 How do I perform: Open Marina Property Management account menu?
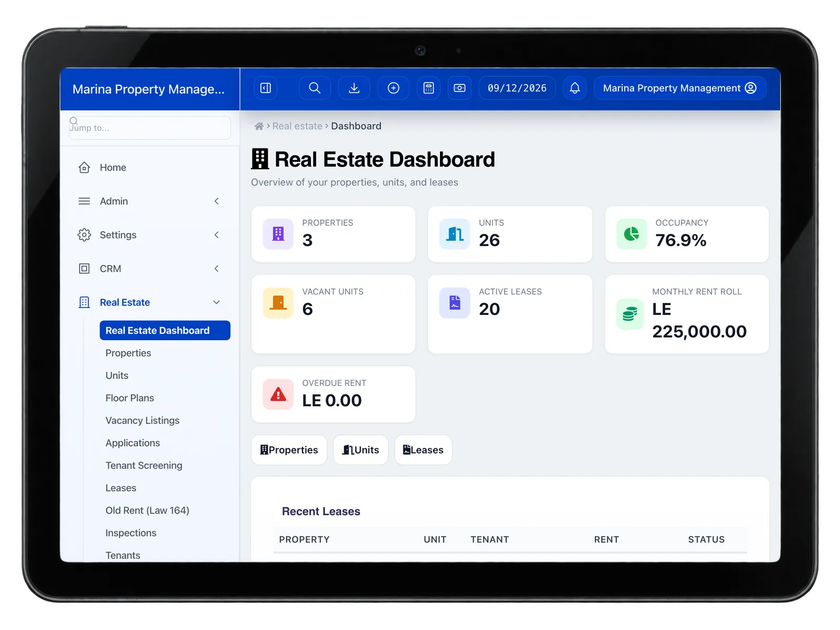(680, 88)
